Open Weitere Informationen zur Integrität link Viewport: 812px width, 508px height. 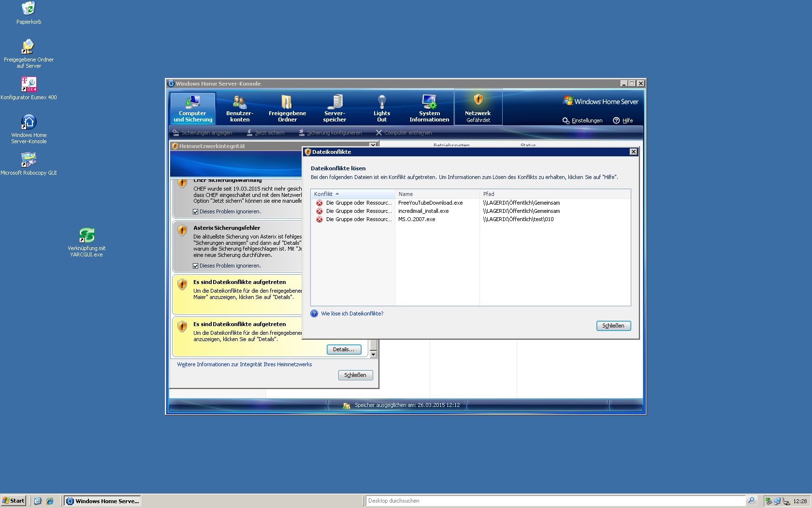click(245, 364)
